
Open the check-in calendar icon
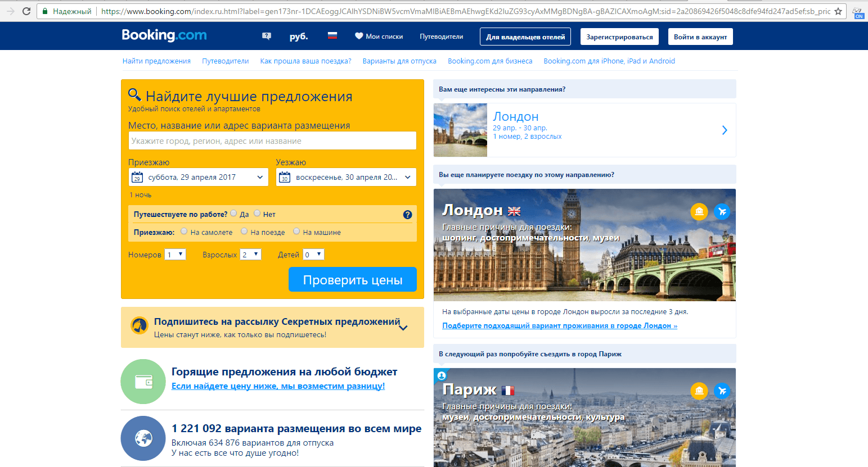(137, 178)
